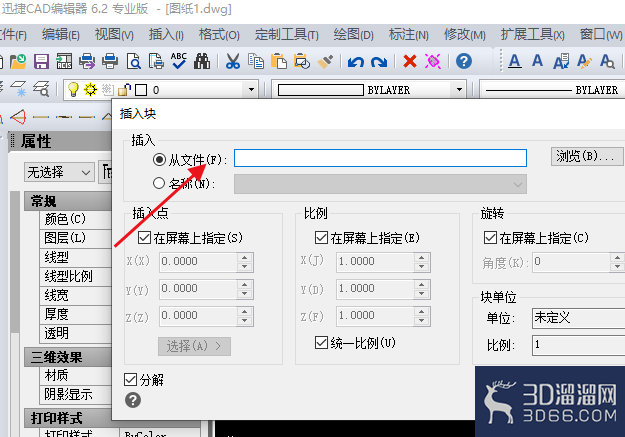
Task: Open Print Preview with the magnifier page icon
Action: click(134, 61)
